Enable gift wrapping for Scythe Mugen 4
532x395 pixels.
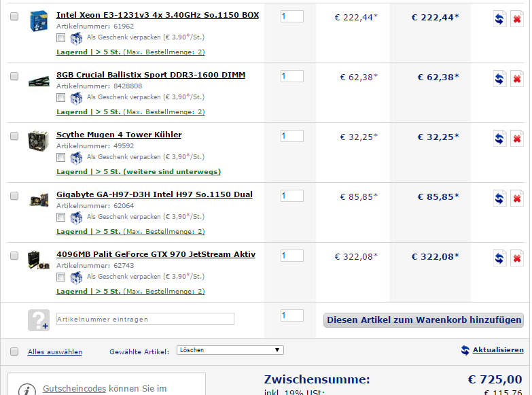click(x=60, y=157)
